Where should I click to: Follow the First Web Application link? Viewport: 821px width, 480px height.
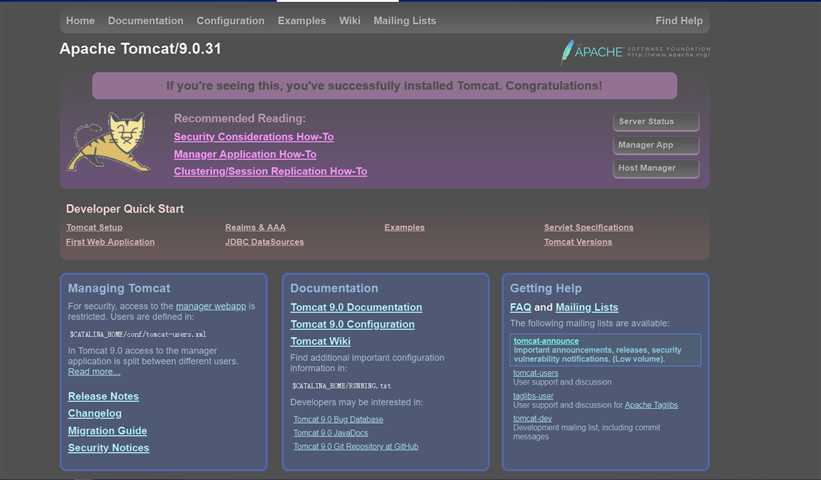tap(110, 242)
